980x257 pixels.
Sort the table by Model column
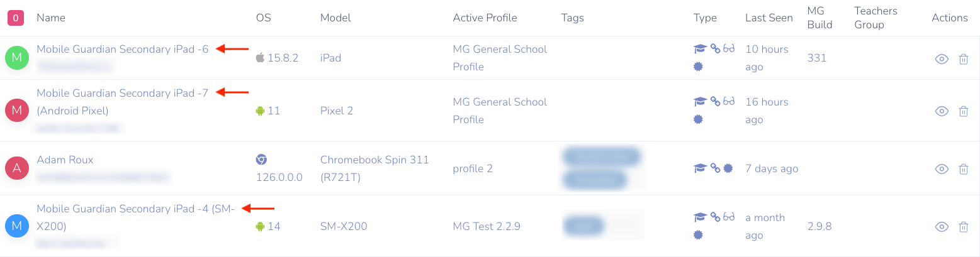(335, 18)
